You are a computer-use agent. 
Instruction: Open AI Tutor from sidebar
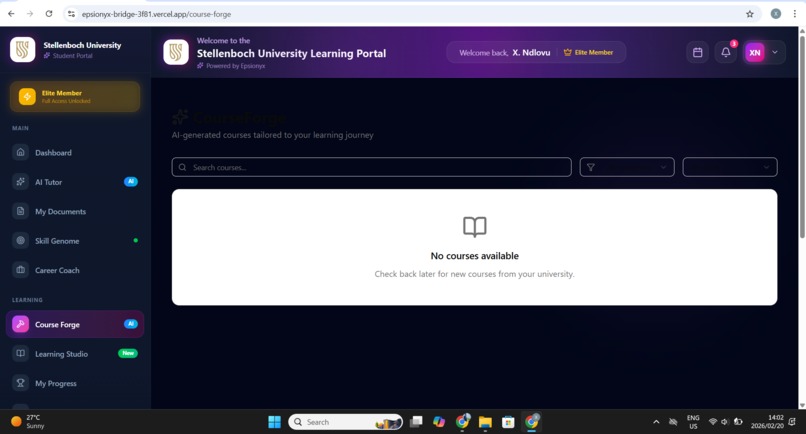point(75,182)
